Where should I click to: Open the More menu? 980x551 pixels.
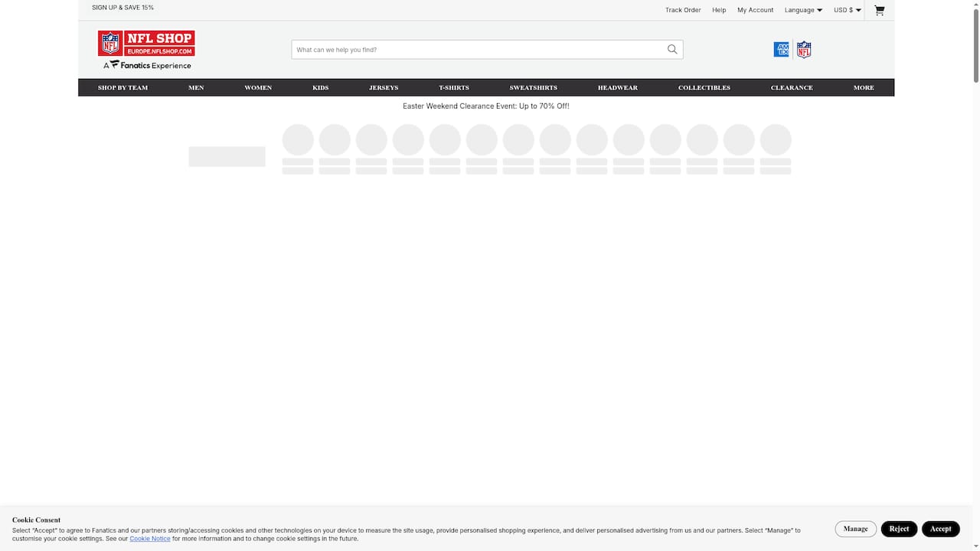[x=864, y=87]
